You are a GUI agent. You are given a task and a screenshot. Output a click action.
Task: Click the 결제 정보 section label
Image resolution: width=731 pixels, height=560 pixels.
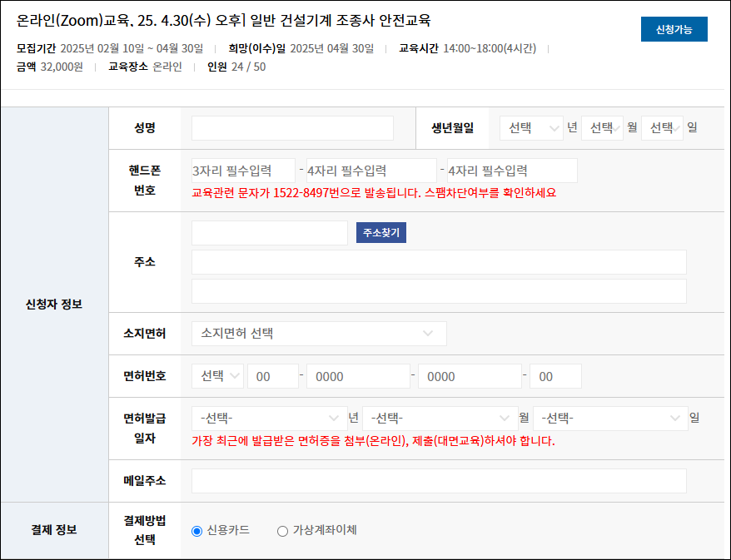[x=54, y=530]
